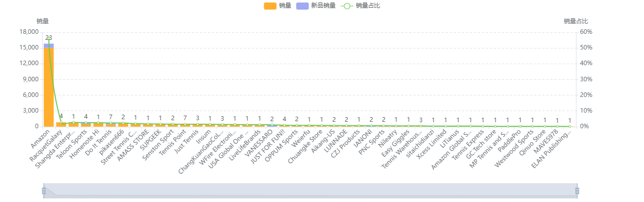Click the purple segment atop the Amazon bar
The height and width of the screenshot is (202, 644).
[x=49, y=45]
